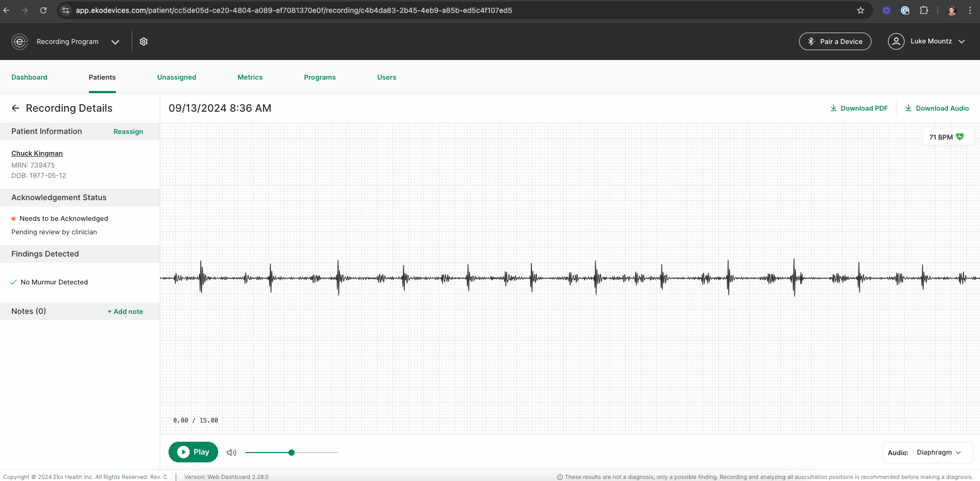Click the info icon beside the disclaimer

pos(560,477)
